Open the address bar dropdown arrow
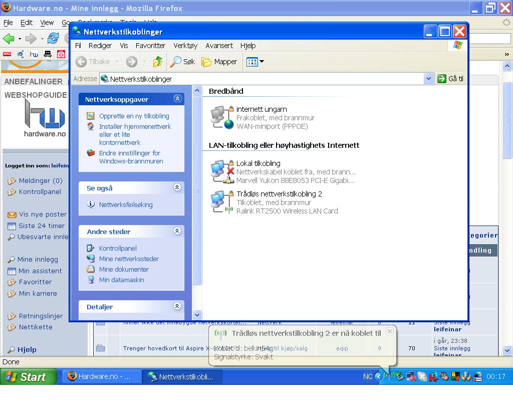This screenshot has width=513, height=420. [428, 79]
